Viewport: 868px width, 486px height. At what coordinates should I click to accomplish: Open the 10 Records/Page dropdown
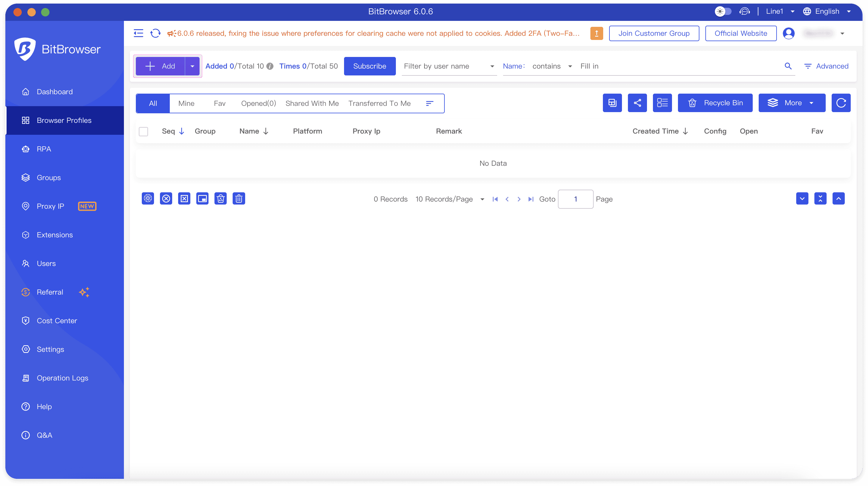(x=450, y=199)
